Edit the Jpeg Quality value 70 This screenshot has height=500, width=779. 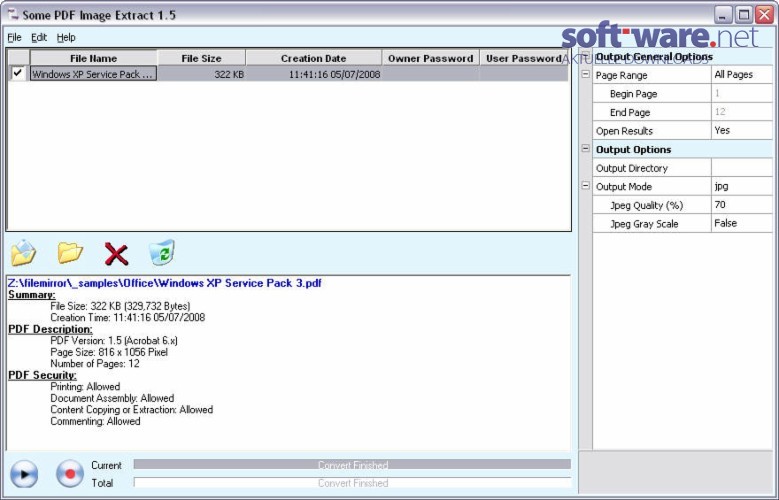click(742, 205)
